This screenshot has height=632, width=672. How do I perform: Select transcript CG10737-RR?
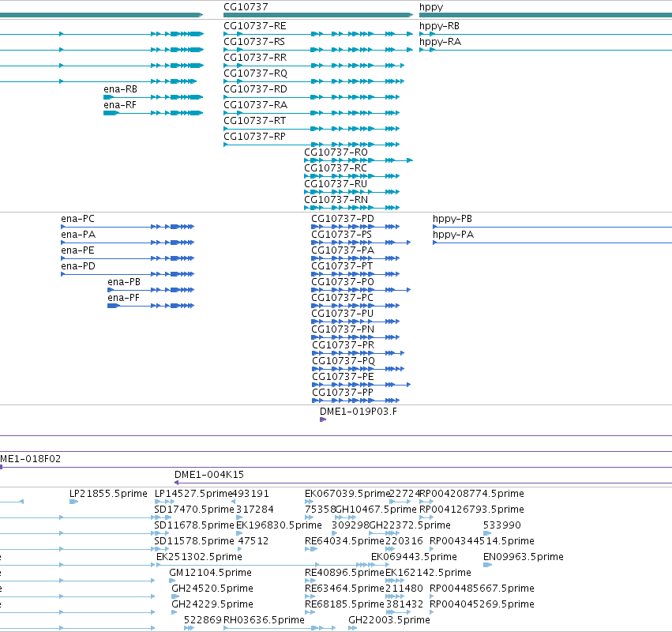point(255,58)
